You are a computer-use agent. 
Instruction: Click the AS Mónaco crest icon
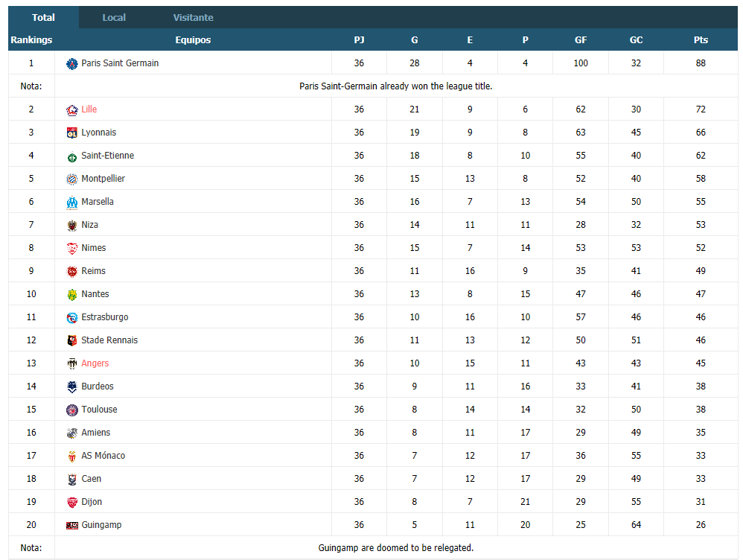pos(71,456)
